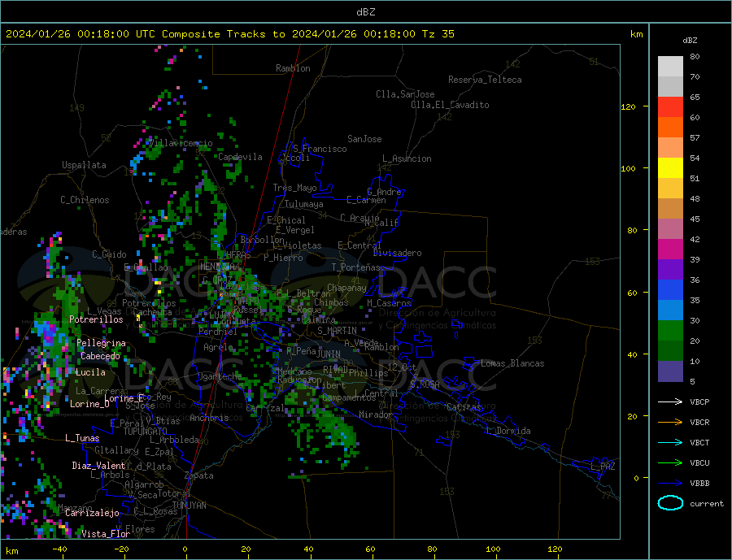The height and width of the screenshot is (560, 732).
Task: Click the Catitas label
Action: pos(464,407)
